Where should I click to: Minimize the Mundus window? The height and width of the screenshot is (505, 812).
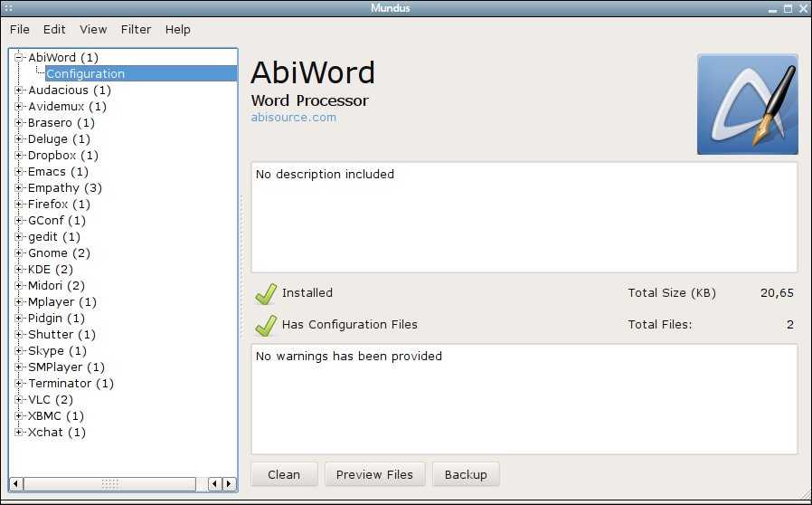click(x=772, y=8)
